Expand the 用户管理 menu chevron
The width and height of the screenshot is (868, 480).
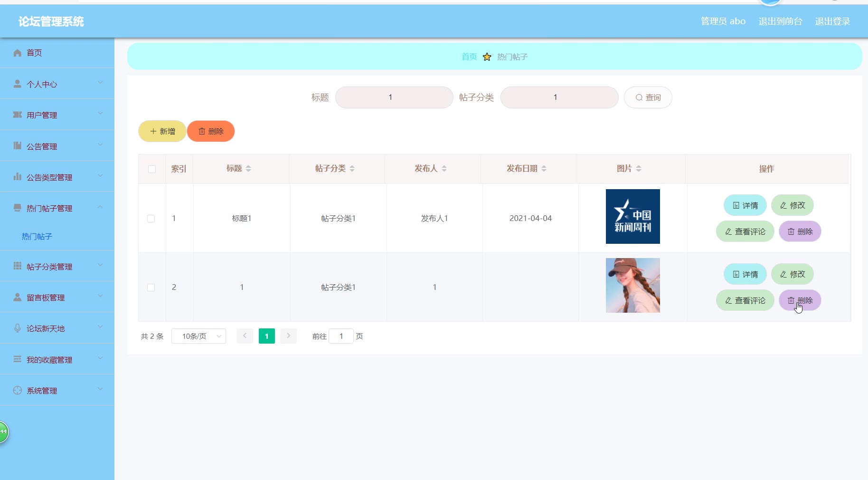pos(100,114)
